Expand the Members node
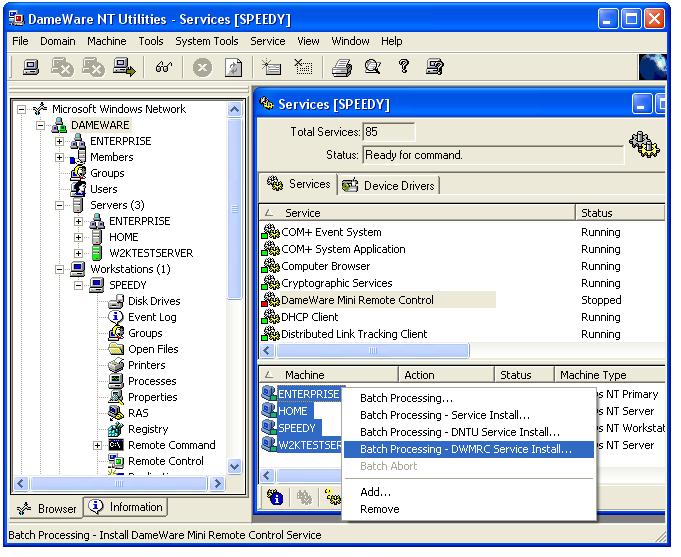The image size is (681, 557). [60, 157]
